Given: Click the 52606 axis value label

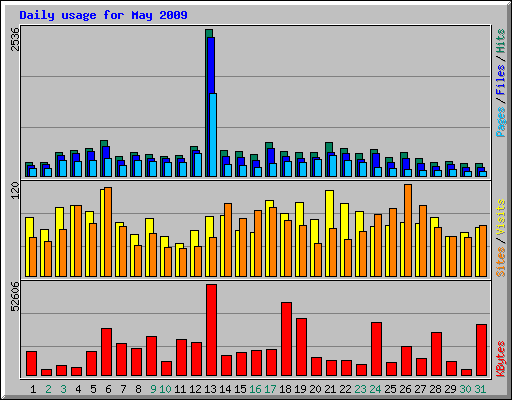Looking at the screenshot, I should pos(15,296).
